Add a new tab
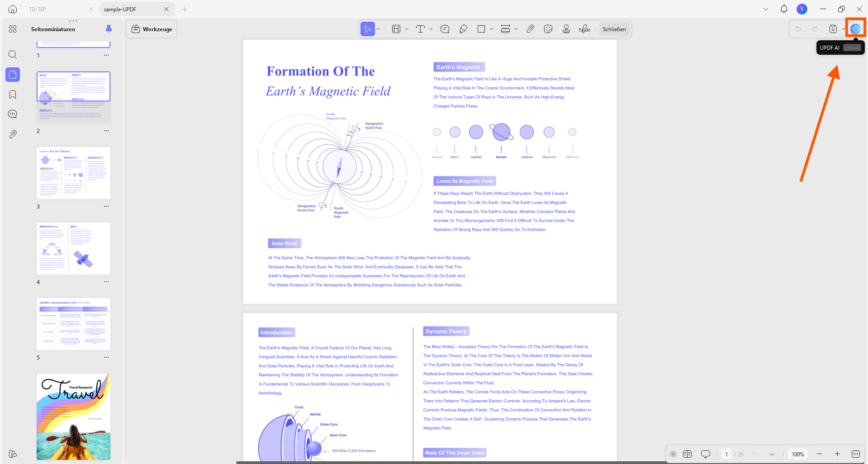The height and width of the screenshot is (464, 868). click(185, 9)
